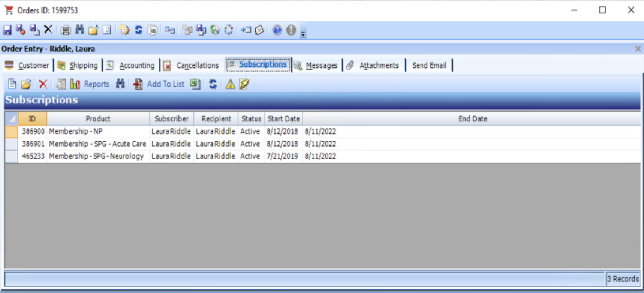This screenshot has width=644, height=293.
Task: Click the Print icon in main toolbar
Action: pyautogui.click(x=66, y=30)
